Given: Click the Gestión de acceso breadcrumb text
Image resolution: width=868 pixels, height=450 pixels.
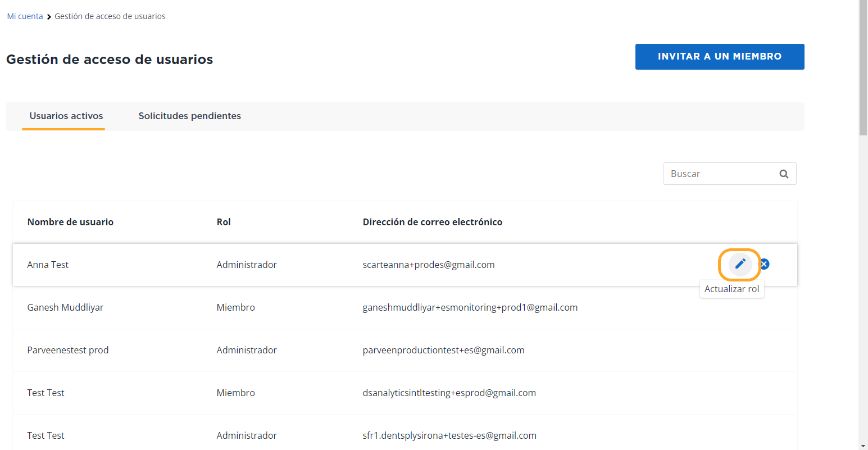Looking at the screenshot, I should [x=110, y=16].
